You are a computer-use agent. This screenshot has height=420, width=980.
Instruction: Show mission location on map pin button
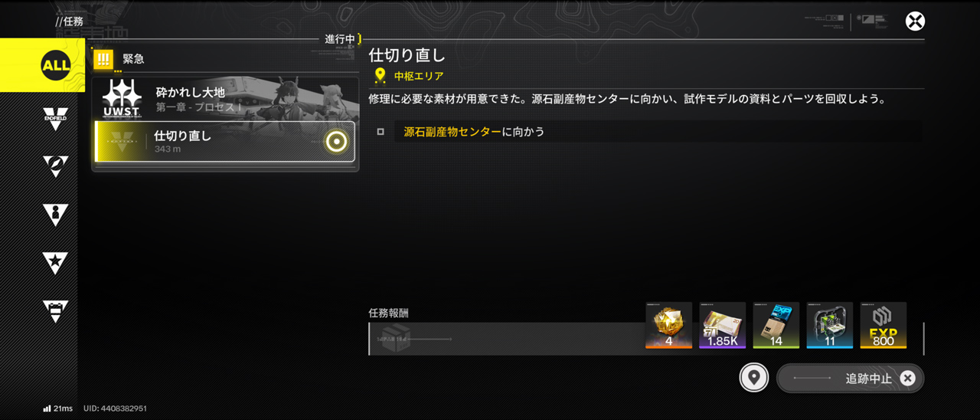[754, 378]
